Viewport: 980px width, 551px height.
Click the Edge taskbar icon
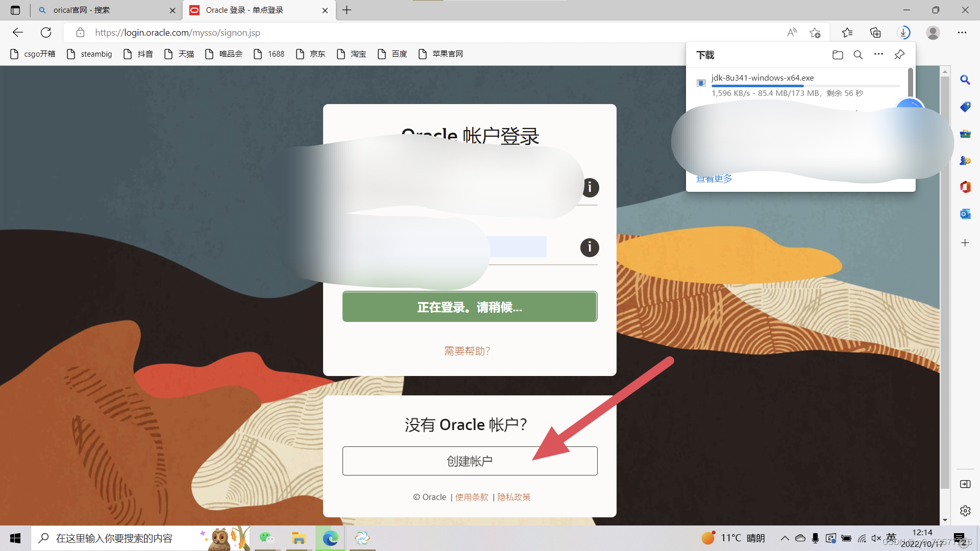click(330, 538)
